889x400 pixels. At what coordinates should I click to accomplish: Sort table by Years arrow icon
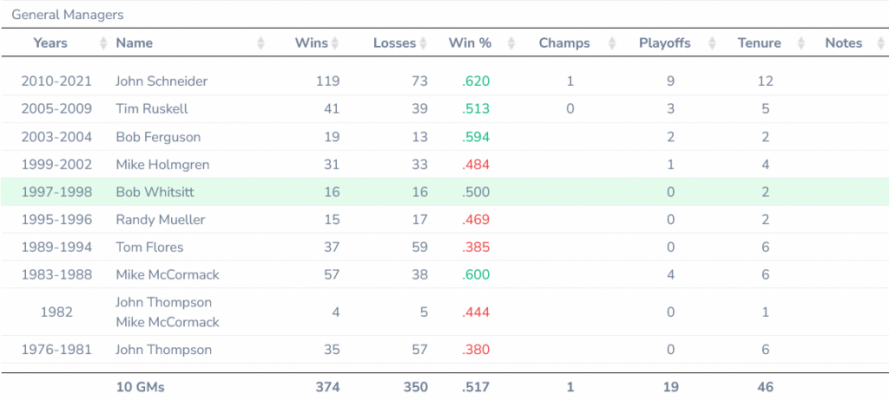click(103, 43)
